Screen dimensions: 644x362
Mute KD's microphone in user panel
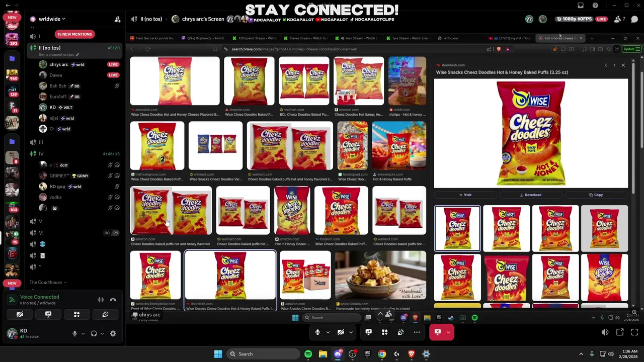coord(74,333)
